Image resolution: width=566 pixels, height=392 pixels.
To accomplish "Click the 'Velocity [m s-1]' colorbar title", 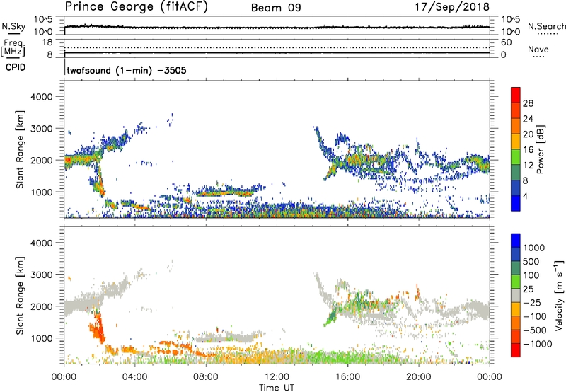I will pos(559,295).
